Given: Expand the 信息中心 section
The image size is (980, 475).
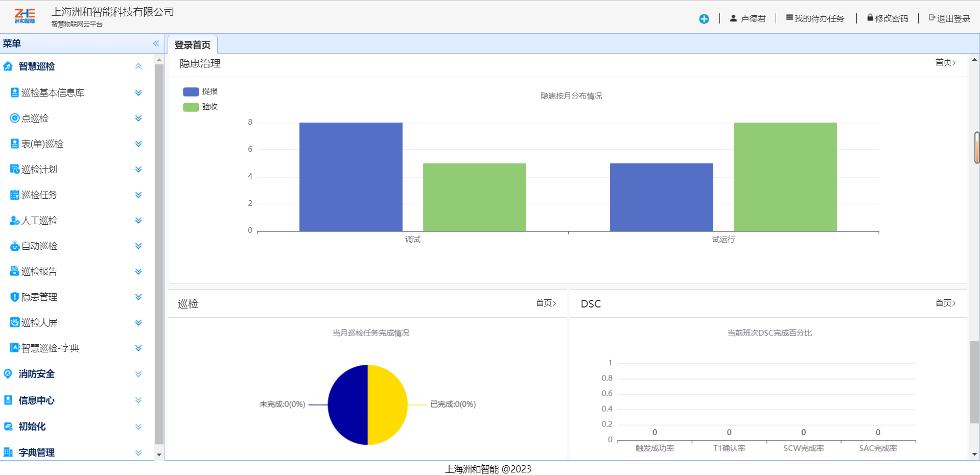Looking at the screenshot, I should (x=138, y=400).
